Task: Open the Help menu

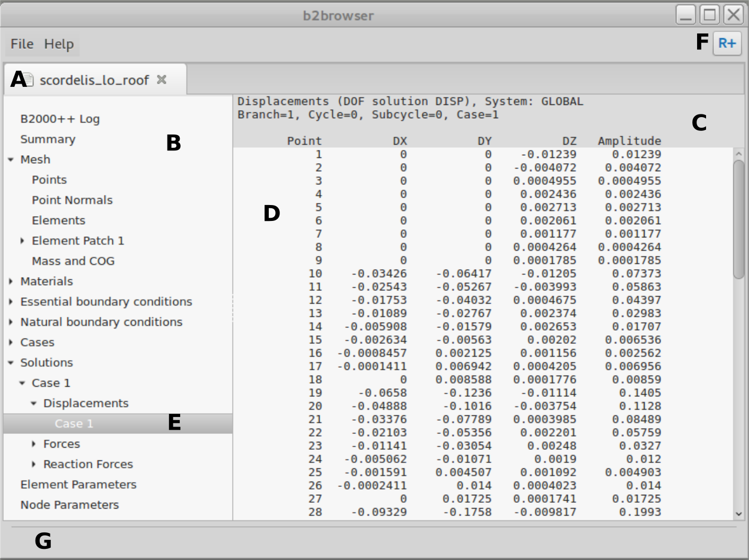Action: click(58, 44)
